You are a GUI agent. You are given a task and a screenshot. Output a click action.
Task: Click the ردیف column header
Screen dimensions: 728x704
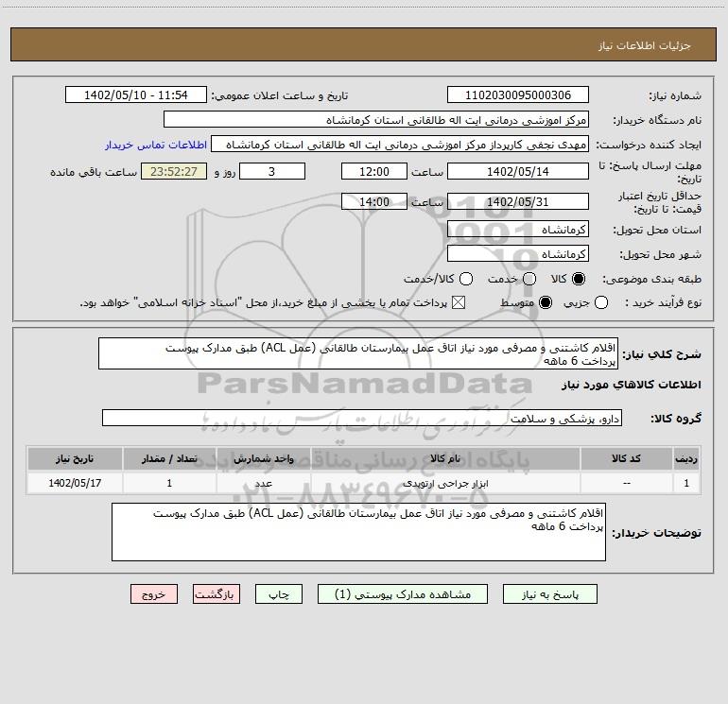click(x=686, y=458)
